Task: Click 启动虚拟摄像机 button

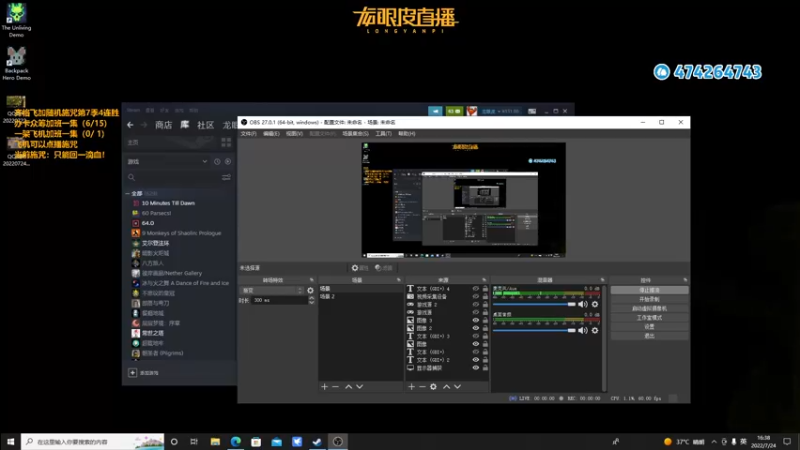Action: (649, 308)
